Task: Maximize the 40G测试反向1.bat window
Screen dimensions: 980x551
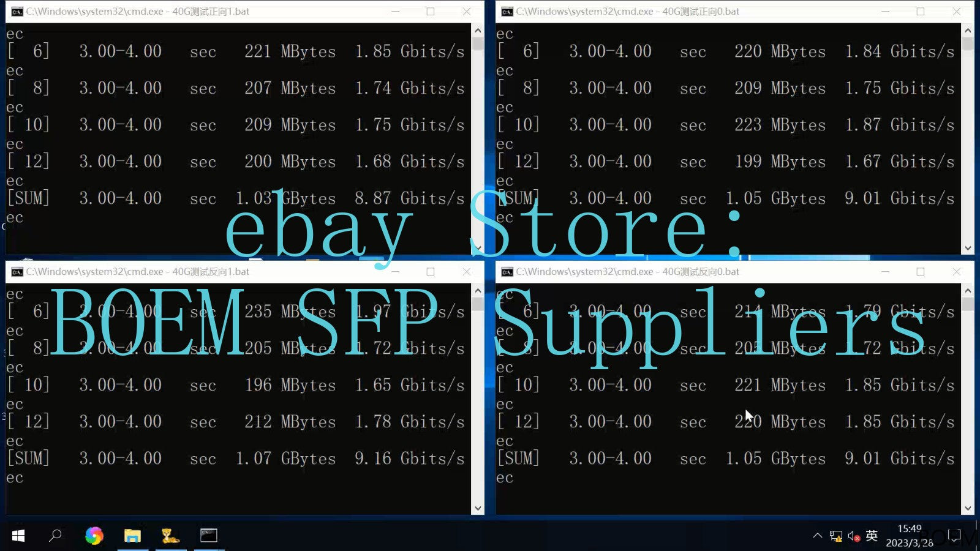Action: coord(431,272)
